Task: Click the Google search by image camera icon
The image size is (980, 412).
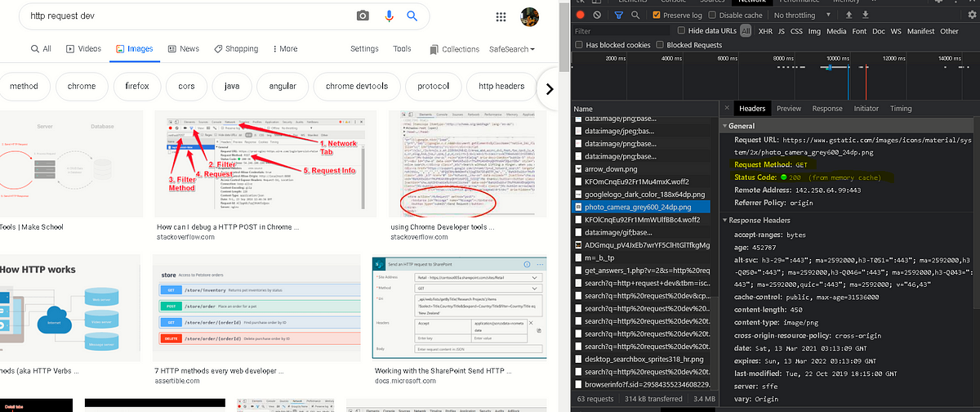Action: (363, 16)
